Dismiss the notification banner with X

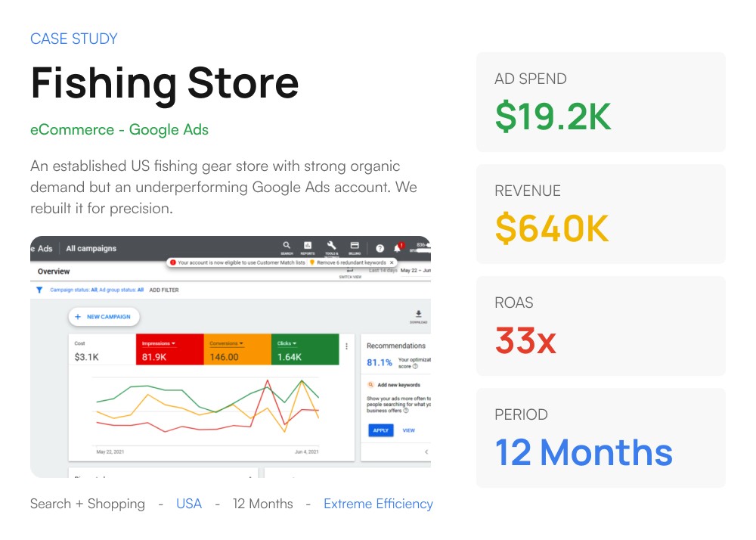[392, 262]
